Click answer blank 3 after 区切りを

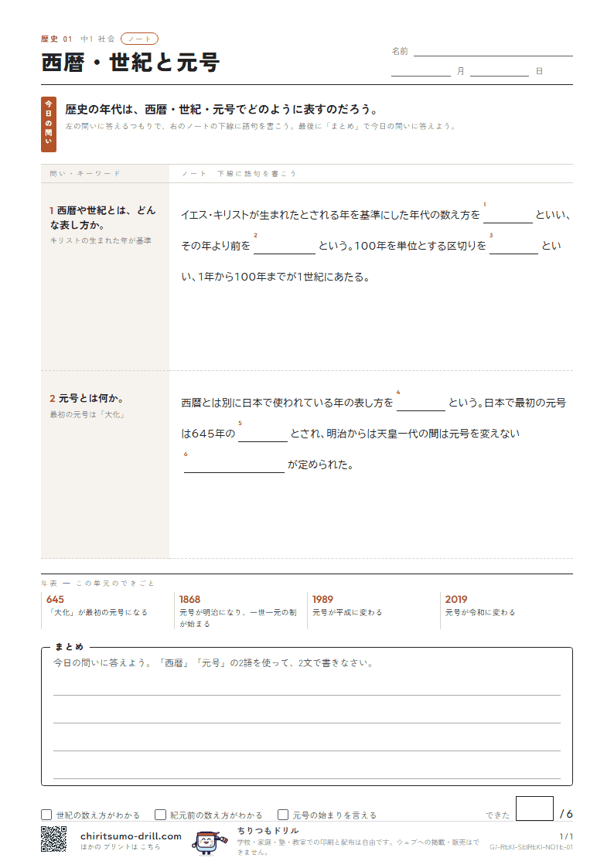tap(513, 247)
